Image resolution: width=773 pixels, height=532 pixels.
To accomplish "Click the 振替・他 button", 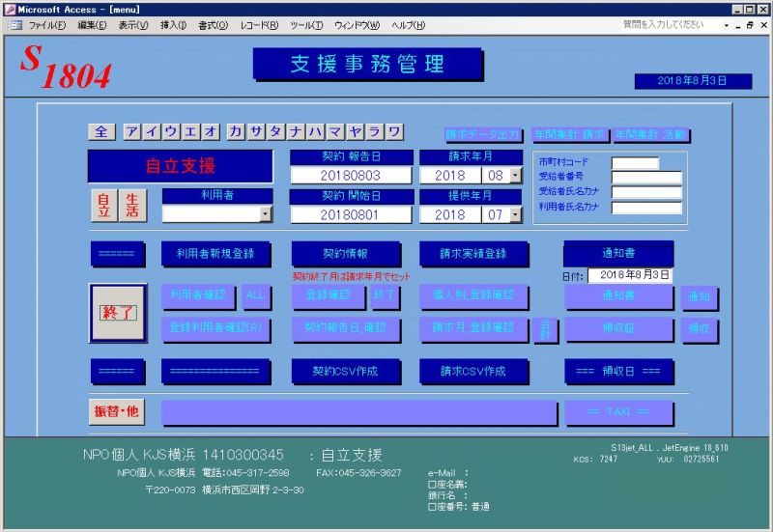I will tap(117, 411).
